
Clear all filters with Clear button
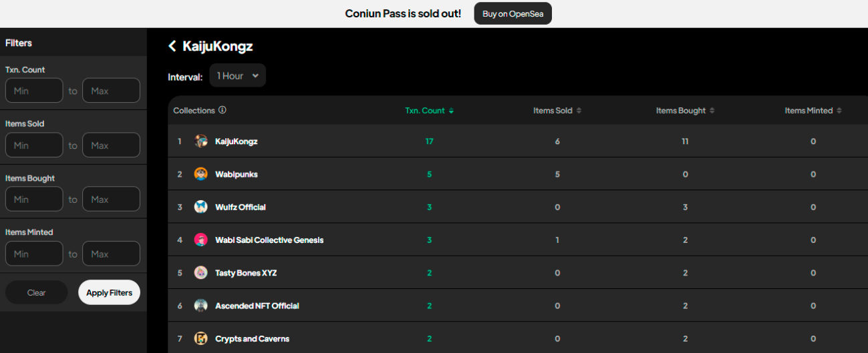click(37, 292)
